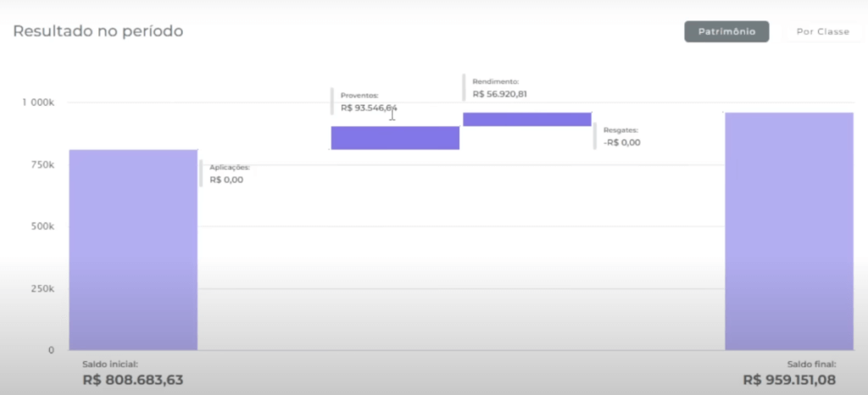
Task: Click the 0 axis label
Action: (x=51, y=349)
